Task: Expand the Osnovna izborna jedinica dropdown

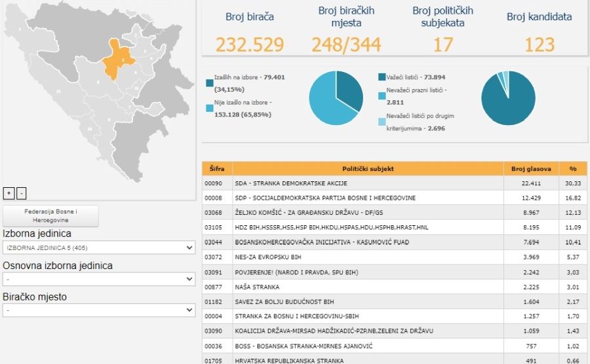Action: [98, 280]
